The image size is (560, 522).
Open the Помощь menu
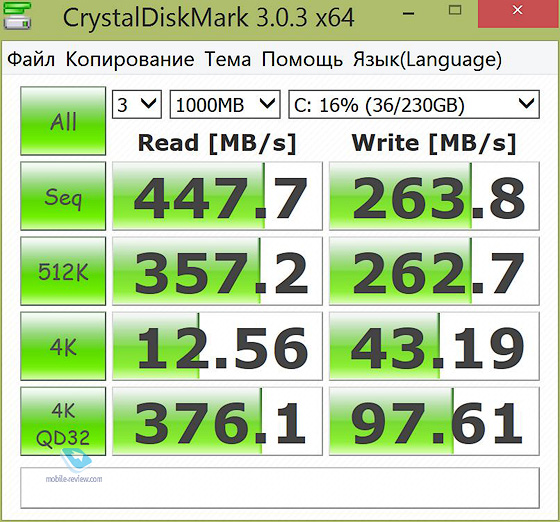[x=302, y=59]
